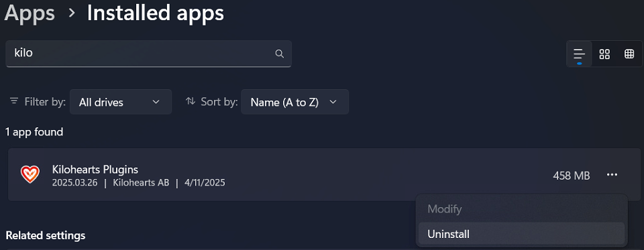Open the Name (A to Z) sort dropdown
The height and width of the screenshot is (250, 644).
click(295, 102)
